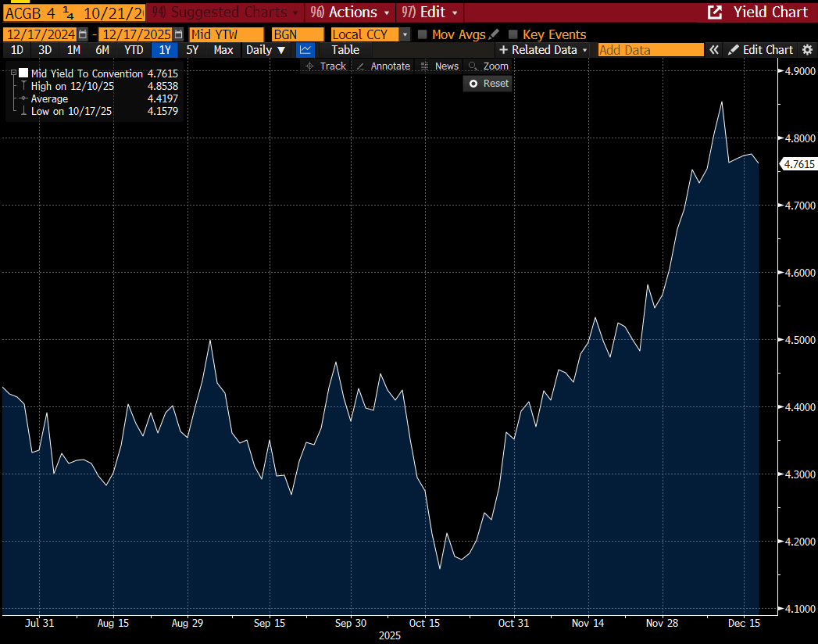818x644 pixels.
Task: Click the start date calendar icon
Action: [x=83, y=34]
